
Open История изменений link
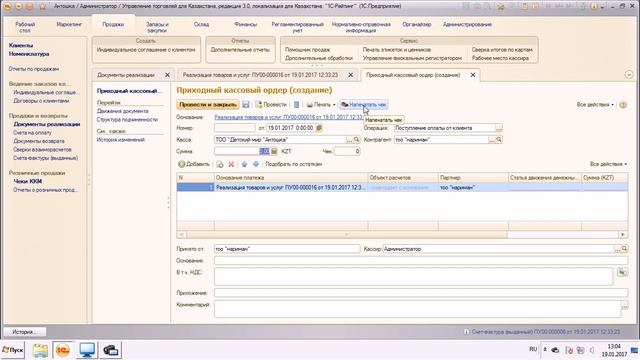(x=120, y=140)
